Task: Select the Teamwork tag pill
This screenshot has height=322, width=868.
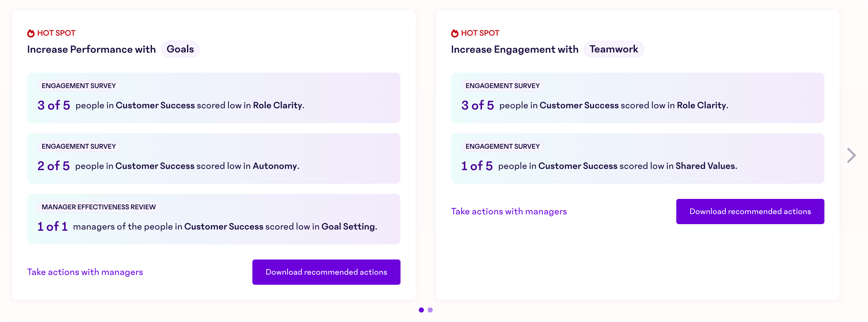Action: (614, 49)
